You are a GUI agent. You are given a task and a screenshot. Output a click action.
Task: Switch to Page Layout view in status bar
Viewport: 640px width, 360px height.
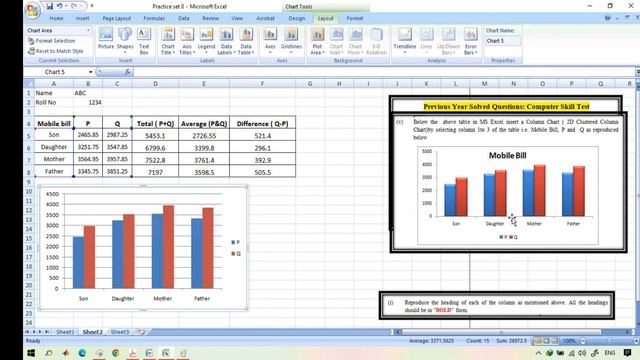click(x=546, y=340)
